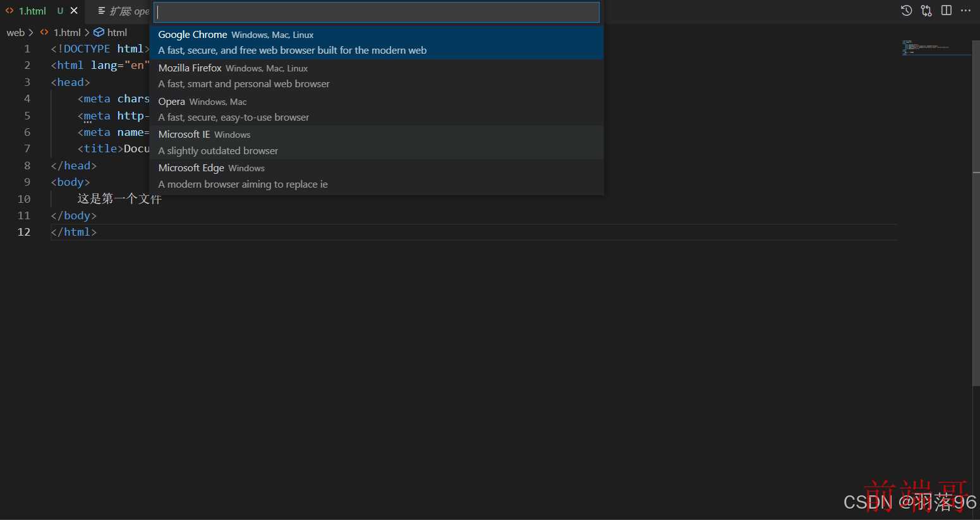Image resolution: width=980 pixels, height=520 pixels.
Task: Click the 1.html tab file icon
Action: pyautogui.click(x=9, y=11)
